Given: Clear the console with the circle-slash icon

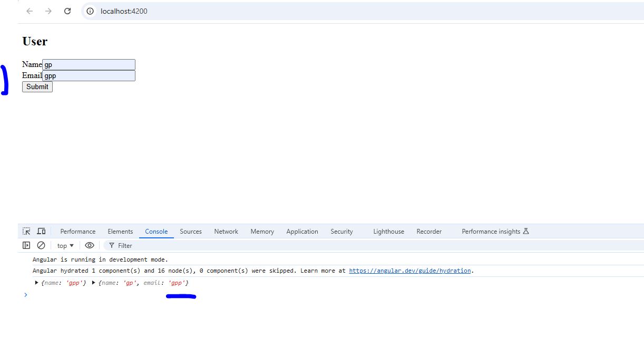Looking at the screenshot, I should point(41,245).
